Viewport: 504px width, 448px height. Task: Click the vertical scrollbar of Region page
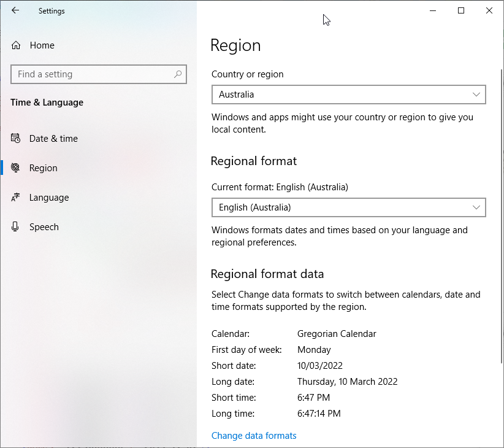click(x=502, y=216)
